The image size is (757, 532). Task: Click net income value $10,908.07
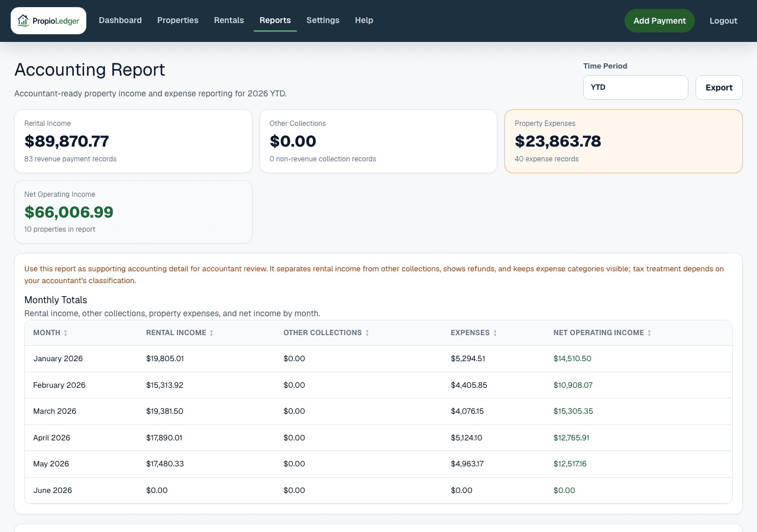pyautogui.click(x=573, y=385)
